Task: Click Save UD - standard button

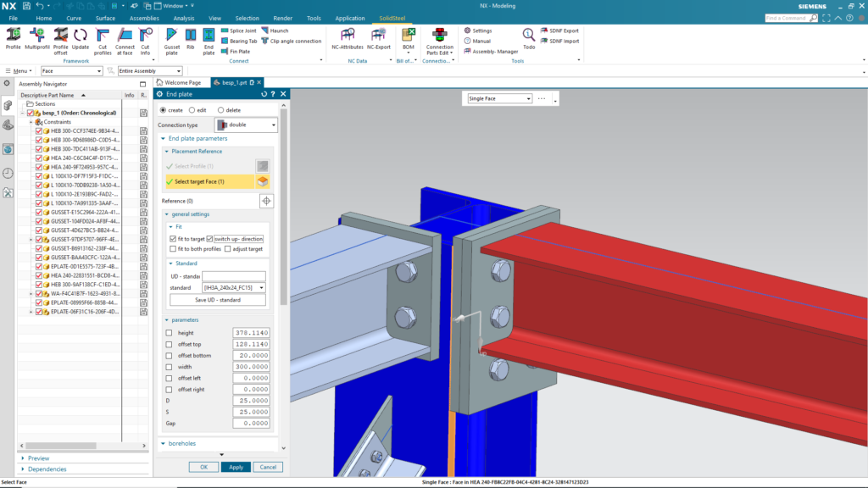Action: (x=218, y=300)
